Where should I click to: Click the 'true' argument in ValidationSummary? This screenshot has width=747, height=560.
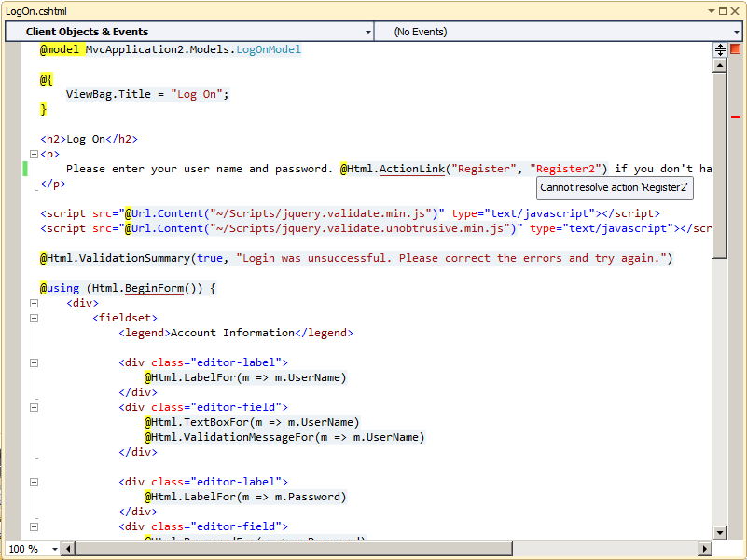(210, 258)
